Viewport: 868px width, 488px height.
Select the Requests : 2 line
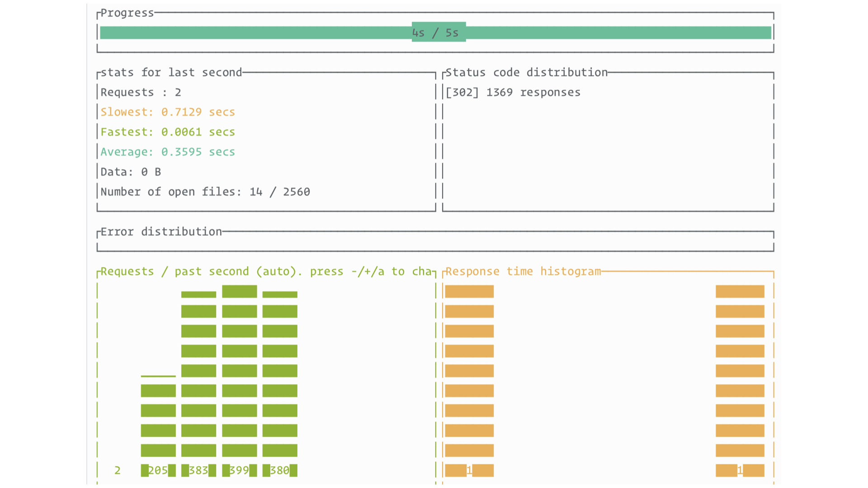click(141, 93)
